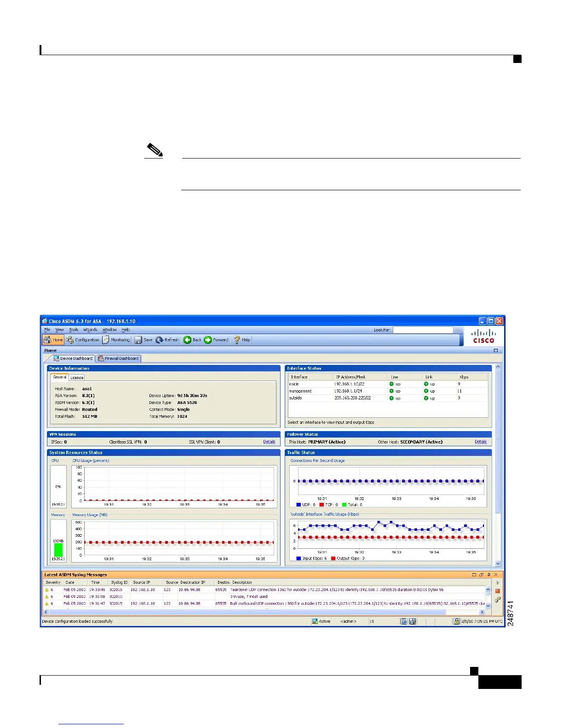Click the Look For search go button
Screen dimensions: 563x728
coord(458,330)
